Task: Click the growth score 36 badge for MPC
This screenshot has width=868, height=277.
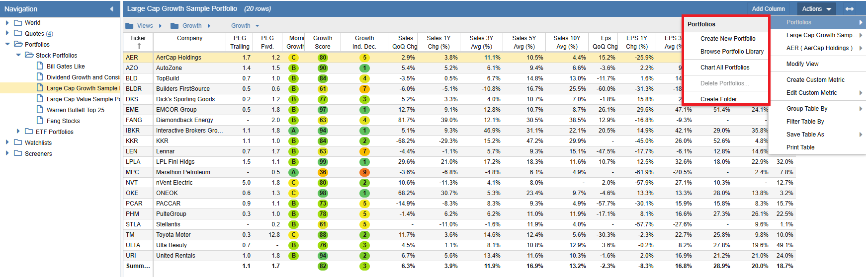Action: coord(323,172)
